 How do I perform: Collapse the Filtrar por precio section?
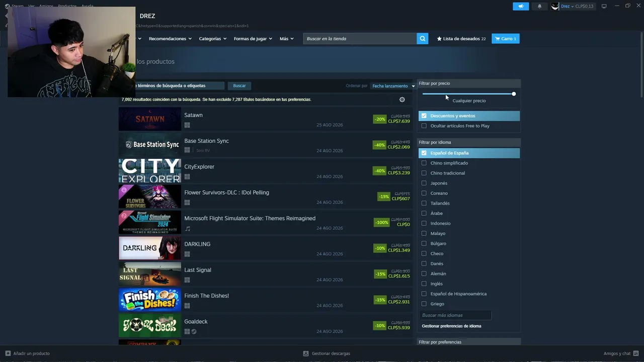click(x=469, y=83)
